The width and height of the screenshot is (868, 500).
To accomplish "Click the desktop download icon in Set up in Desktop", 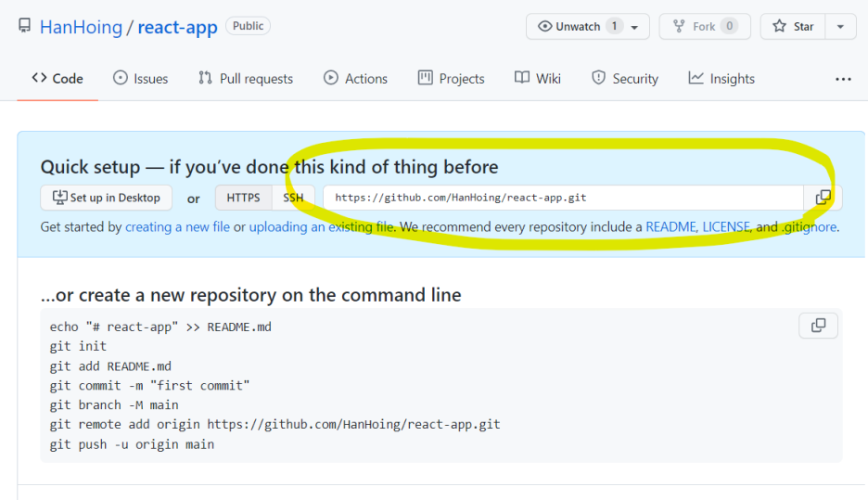I will pos(59,198).
